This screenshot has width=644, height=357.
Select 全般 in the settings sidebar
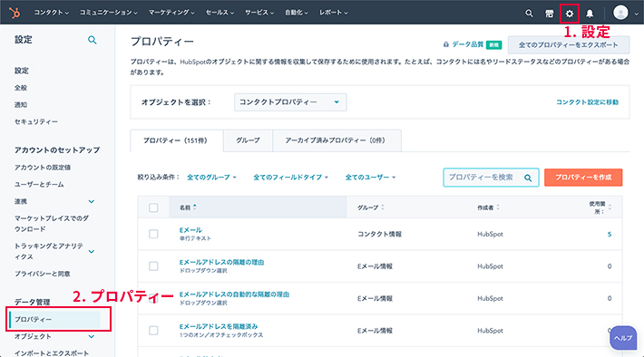pos(21,87)
